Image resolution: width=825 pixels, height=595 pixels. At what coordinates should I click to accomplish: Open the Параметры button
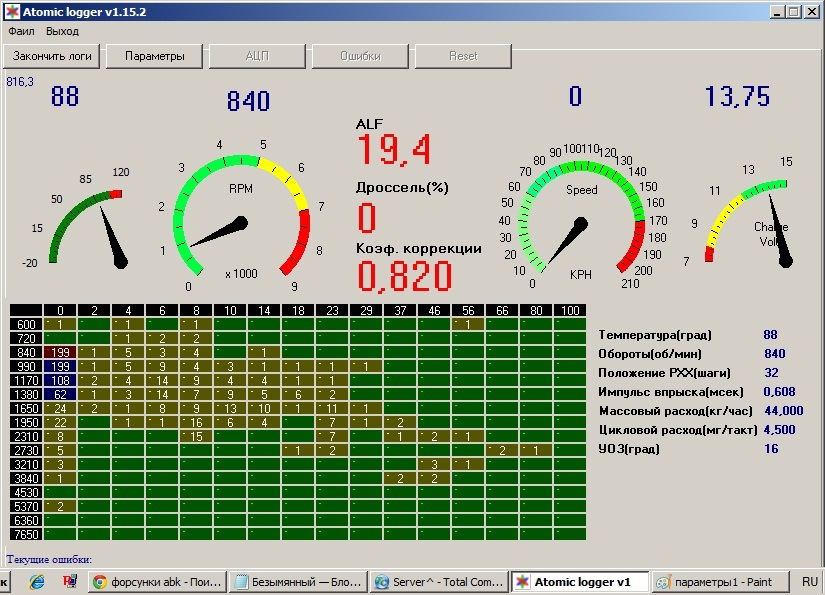tap(155, 56)
